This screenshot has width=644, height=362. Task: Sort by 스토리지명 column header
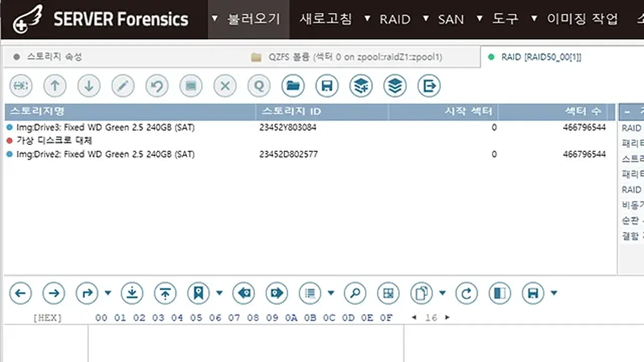130,112
